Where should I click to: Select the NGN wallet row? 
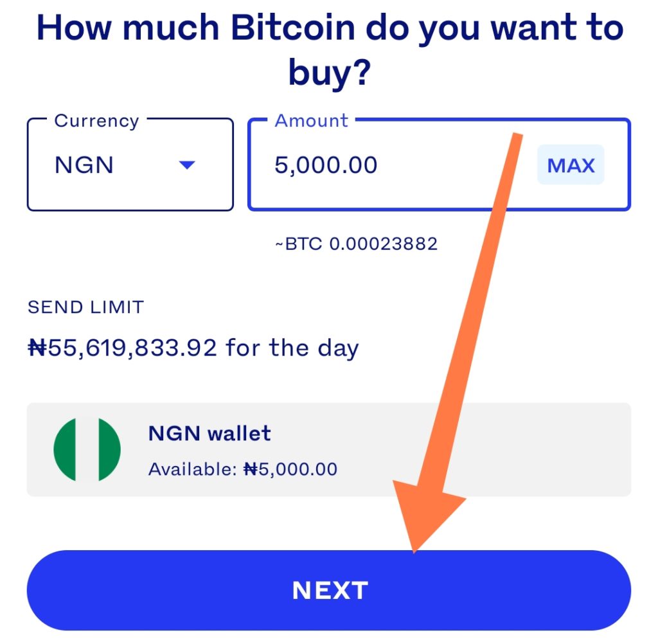point(329,449)
